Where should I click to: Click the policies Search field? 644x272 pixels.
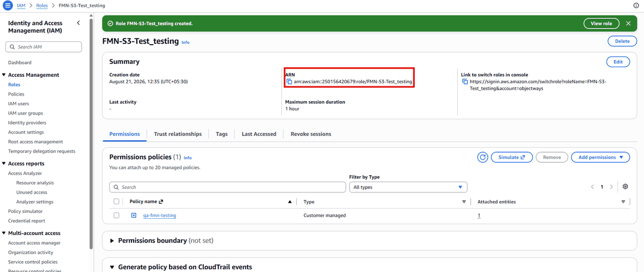pyautogui.click(x=228, y=187)
